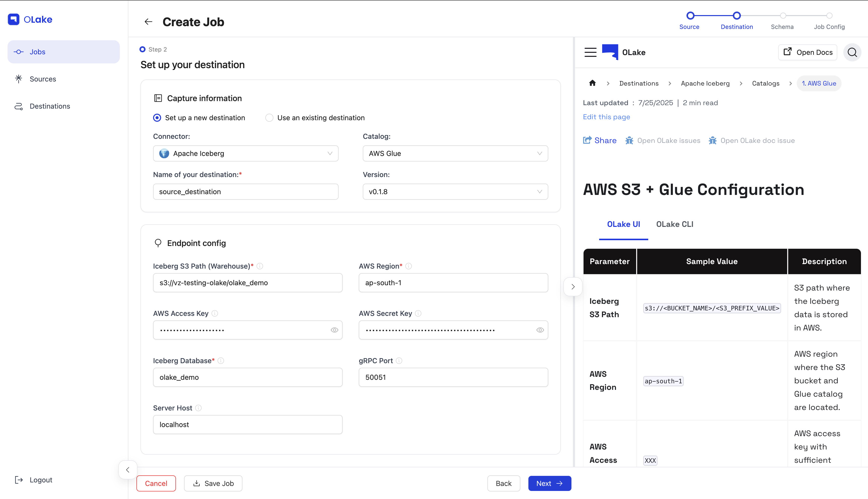Click info icon next to gRPC Port
This screenshot has height=499, width=868.
[399, 360]
